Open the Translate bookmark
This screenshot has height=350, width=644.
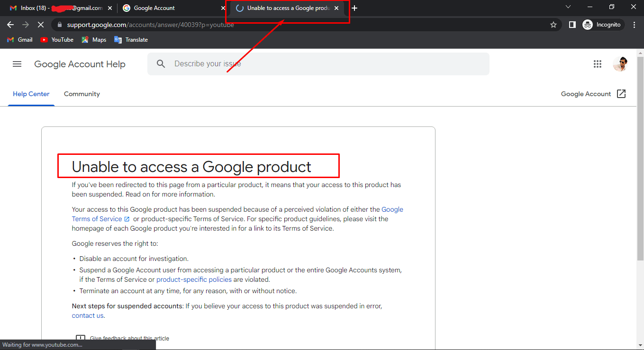[x=131, y=40]
